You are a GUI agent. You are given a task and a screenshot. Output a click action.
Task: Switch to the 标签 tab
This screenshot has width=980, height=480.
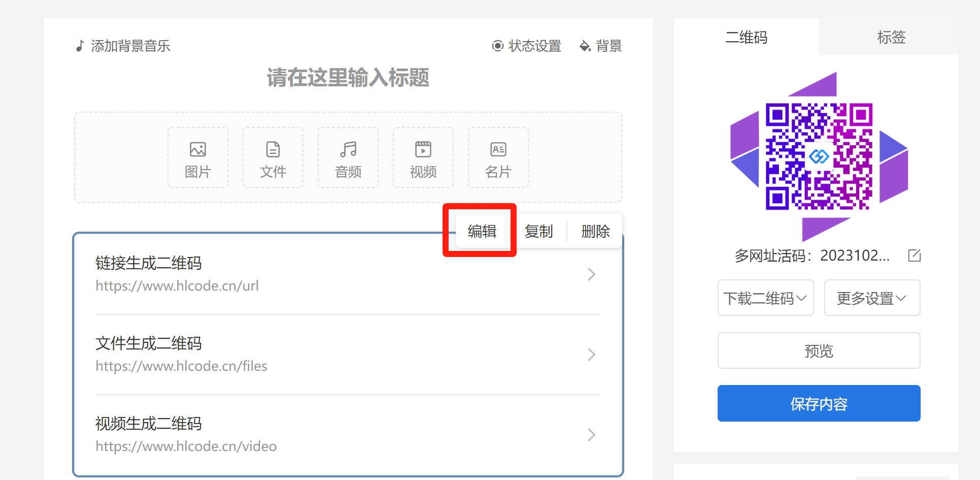pyautogui.click(x=891, y=37)
